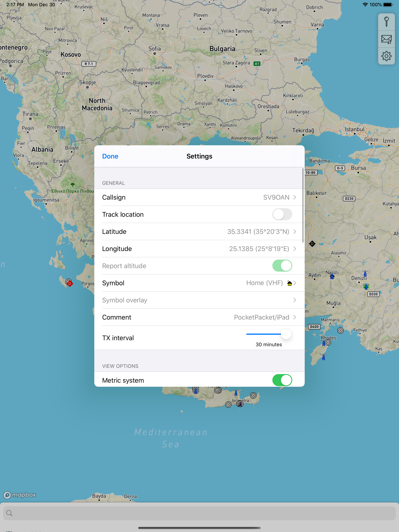This screenshot has height=532, width=399.
Task: Open the Longitude setting row
Action: tap(199, 249)
